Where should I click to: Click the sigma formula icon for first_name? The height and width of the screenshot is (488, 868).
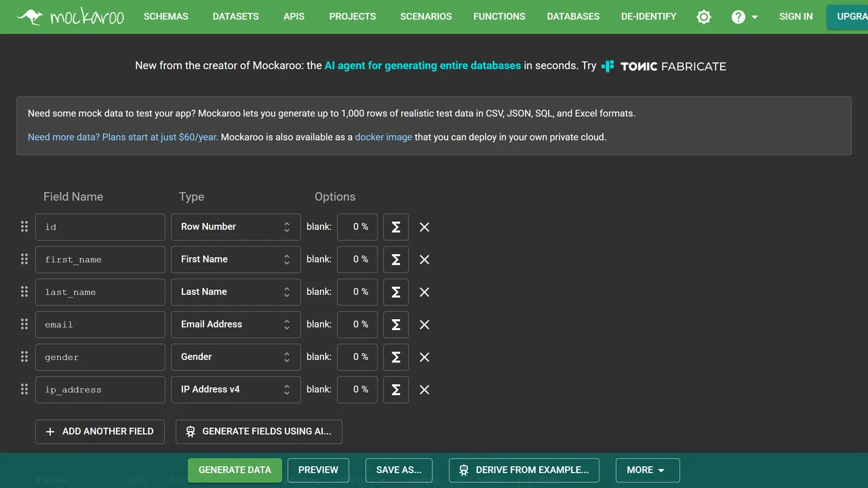[396, 260]
